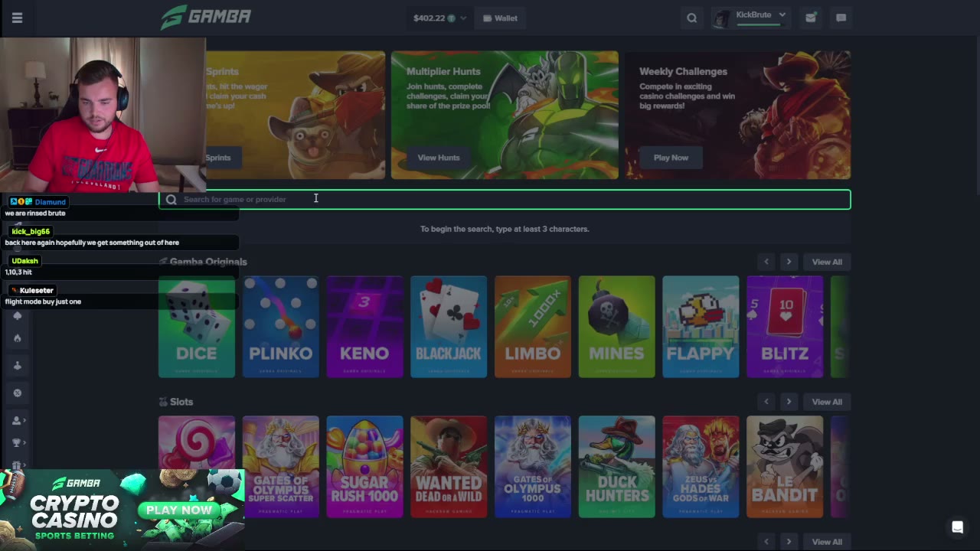The height and width of the screenshot is (551, 980).
Task: Click the Slots section heading
Action: click(x=181, y=402)
